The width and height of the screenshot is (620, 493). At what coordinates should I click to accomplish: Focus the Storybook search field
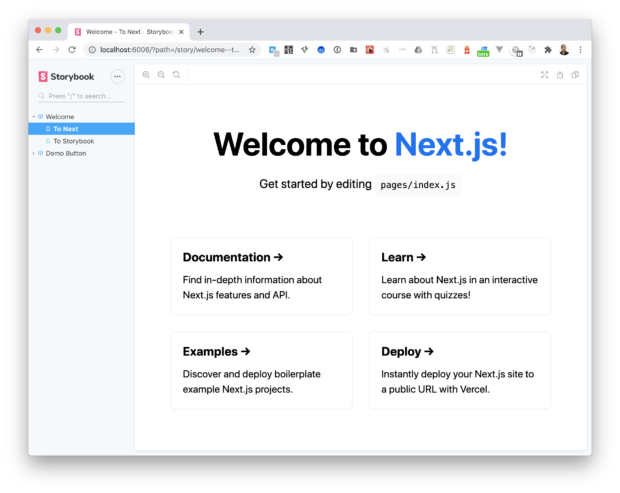(81, 96)
